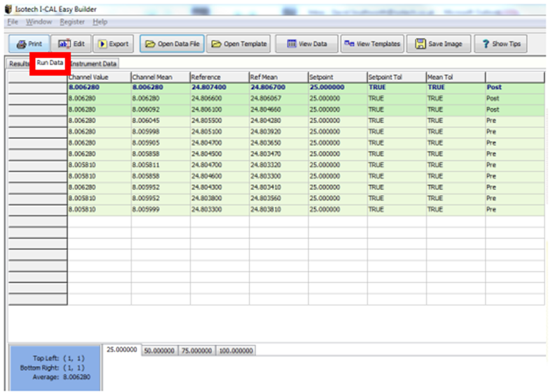Click the Export toolbar button
549x392 pixels.
(x=113, y=44)
